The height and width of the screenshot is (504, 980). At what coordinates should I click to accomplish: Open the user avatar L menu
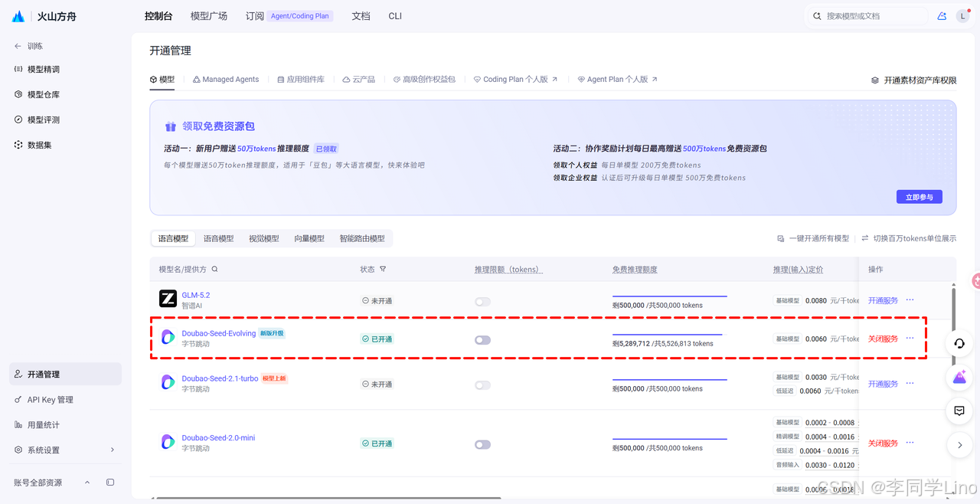coord(962,16)
